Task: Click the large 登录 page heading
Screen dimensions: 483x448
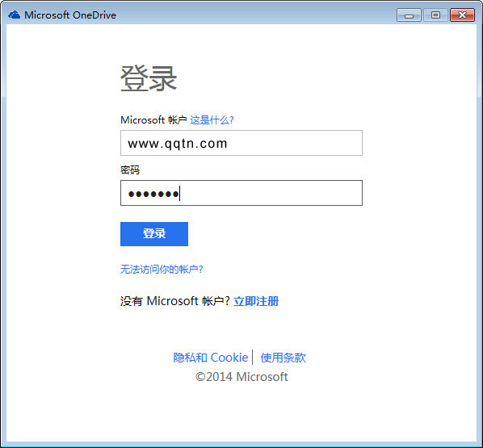Action: (149, 79)
